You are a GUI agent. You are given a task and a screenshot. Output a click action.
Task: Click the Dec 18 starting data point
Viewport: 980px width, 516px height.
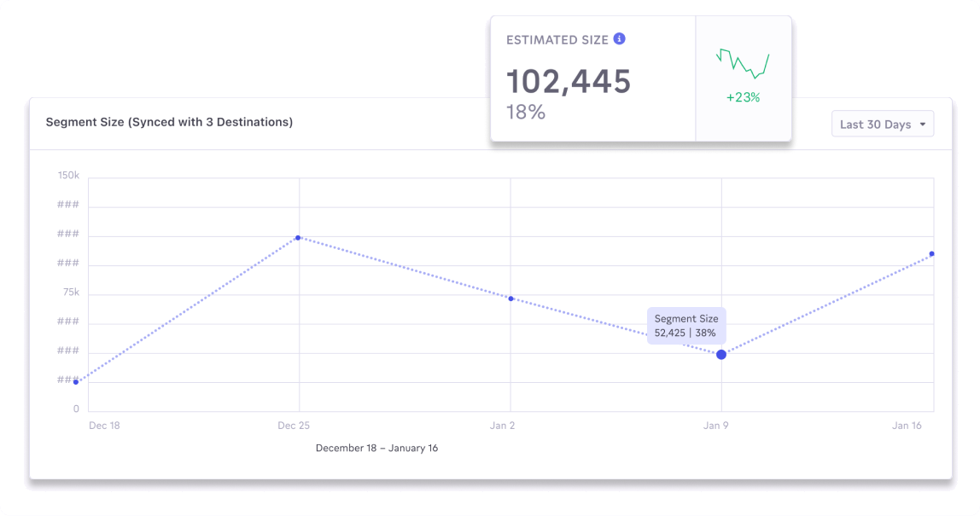pos(76,382)
